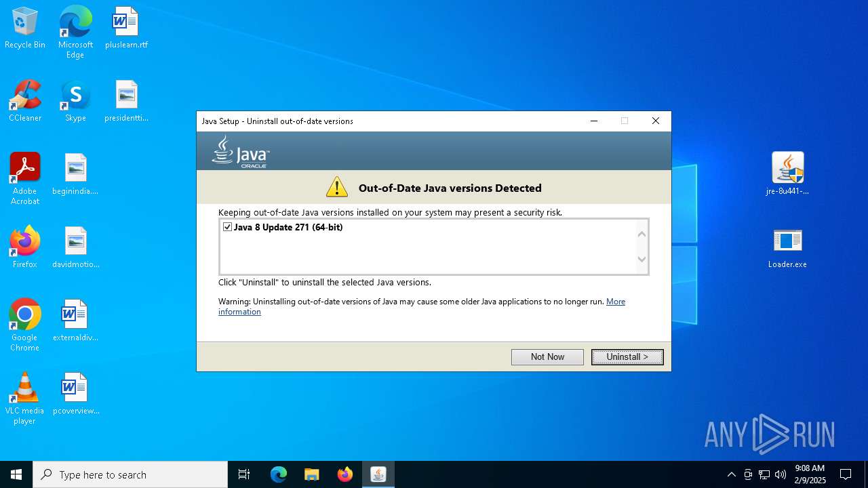Select davidmotio image file icon
The height and width of the screenshot is (488, 868).
pos(75,247)
